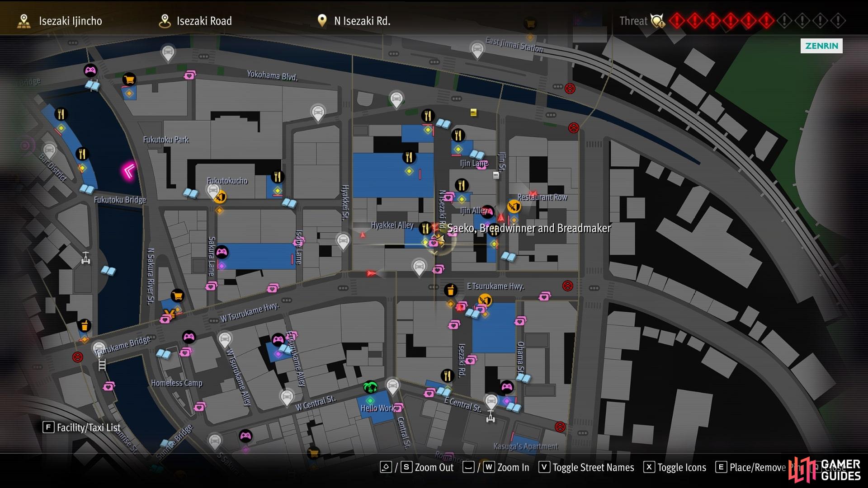Click the restaurant icon on lower Isezaki Rd.
This screenshot has width=868, height=488.
pyautogui.click(x=447, y=375)
